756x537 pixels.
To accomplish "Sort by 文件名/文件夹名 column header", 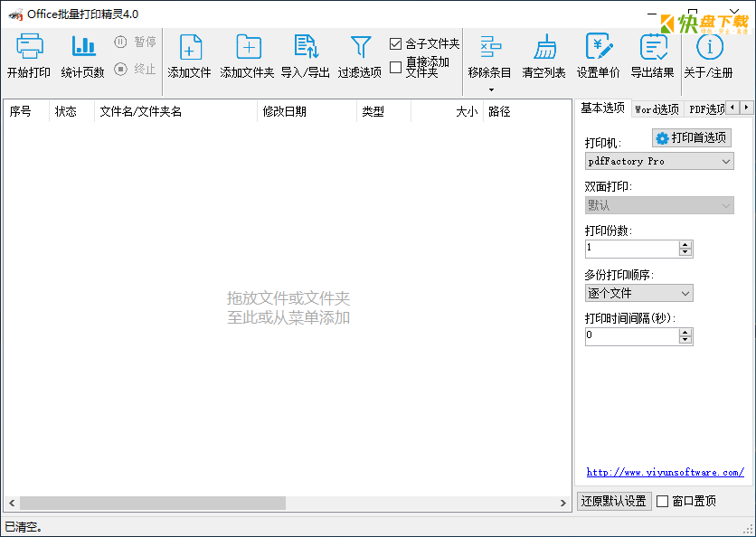I will coord(176,112).
